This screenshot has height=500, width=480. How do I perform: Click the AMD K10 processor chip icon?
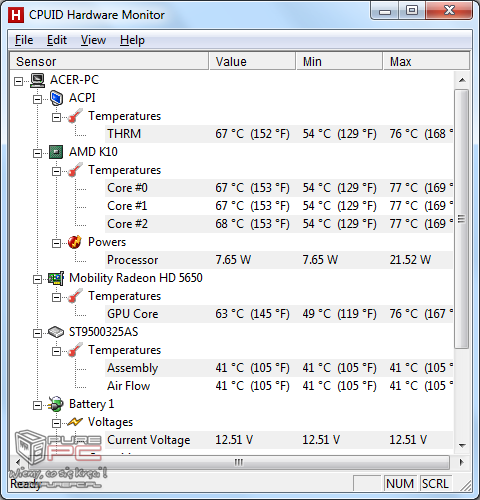[x=56, y=152]
